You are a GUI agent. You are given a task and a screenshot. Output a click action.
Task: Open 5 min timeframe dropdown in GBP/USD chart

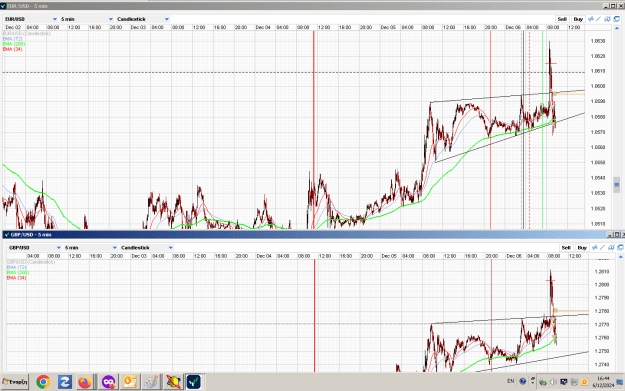coord(91,248)
